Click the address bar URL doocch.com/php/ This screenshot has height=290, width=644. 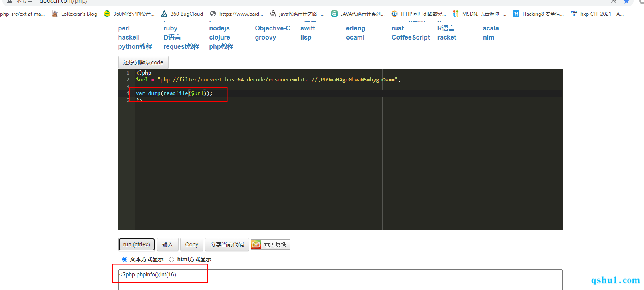[63, 2]
